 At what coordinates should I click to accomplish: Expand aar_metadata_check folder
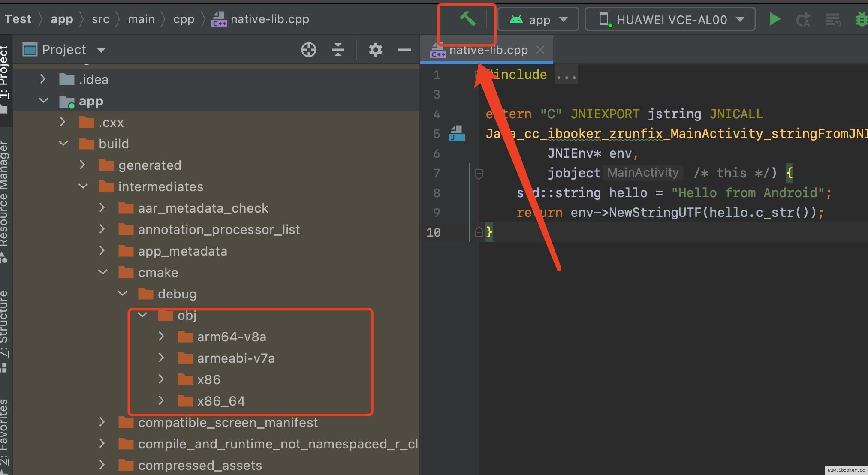pyautogui.click(x=102, y=207)
